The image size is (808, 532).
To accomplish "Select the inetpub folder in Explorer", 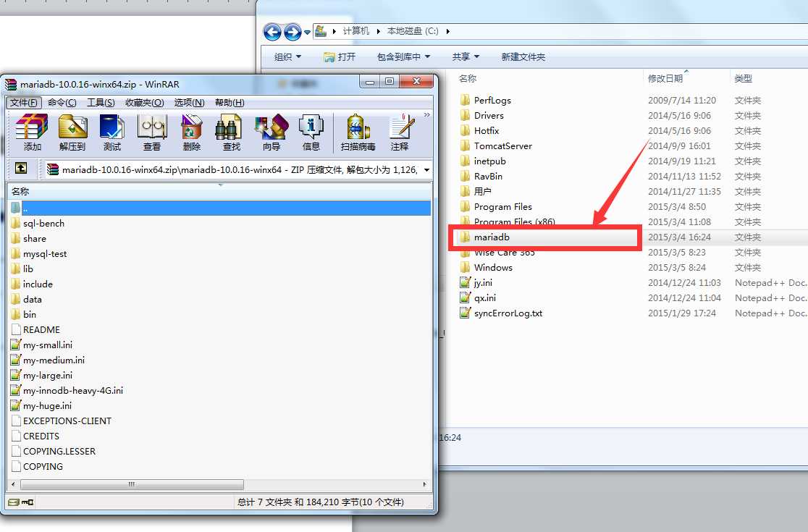I will pyautogui.click(x=483, y=161).
